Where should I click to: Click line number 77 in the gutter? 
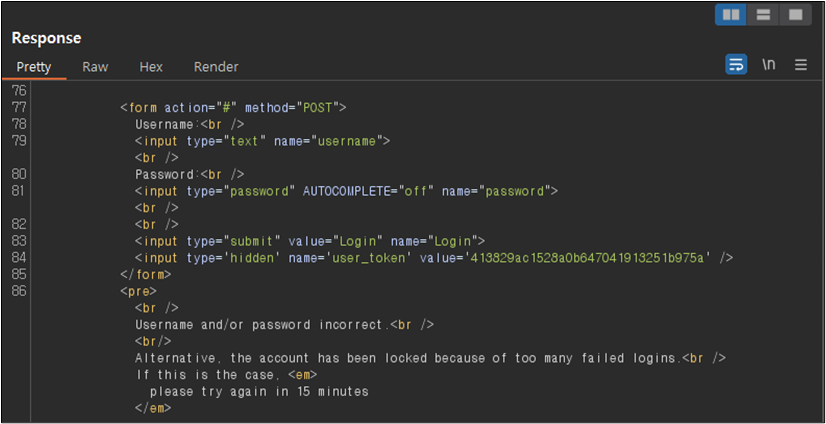coord(19,107)
